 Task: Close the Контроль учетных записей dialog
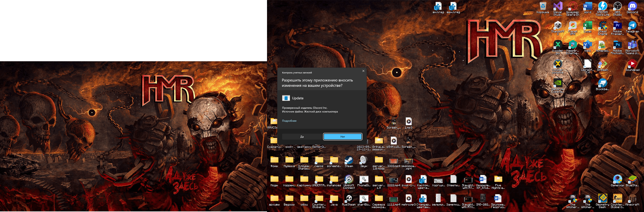363,71
